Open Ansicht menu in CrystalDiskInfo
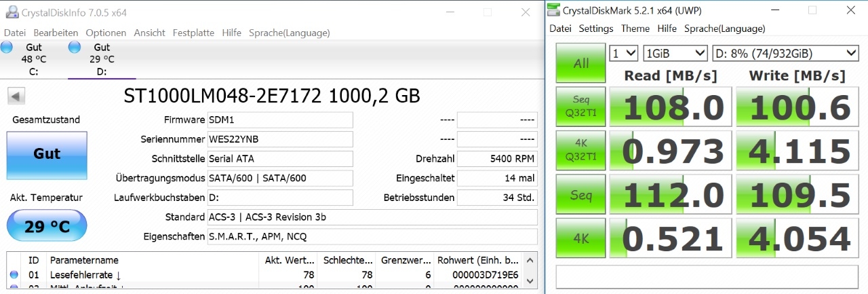The width and height of the screenshot is (868, 294). tap(149, 33)
